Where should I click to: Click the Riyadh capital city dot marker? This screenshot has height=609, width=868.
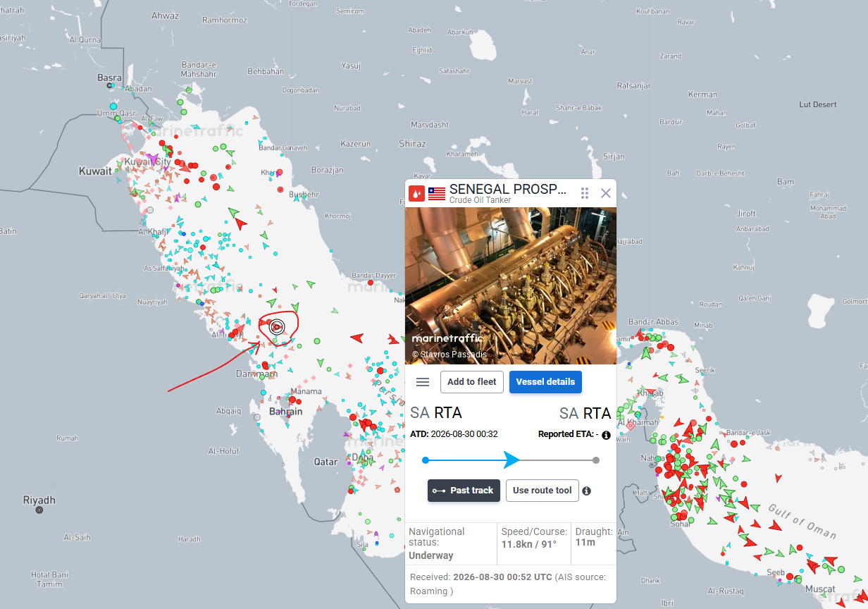click(39, 510)
